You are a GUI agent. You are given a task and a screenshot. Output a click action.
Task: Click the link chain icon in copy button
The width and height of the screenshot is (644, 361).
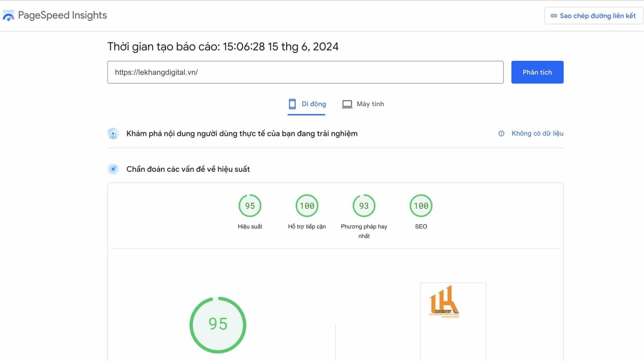pyautogui.click(x=554, y=16)
